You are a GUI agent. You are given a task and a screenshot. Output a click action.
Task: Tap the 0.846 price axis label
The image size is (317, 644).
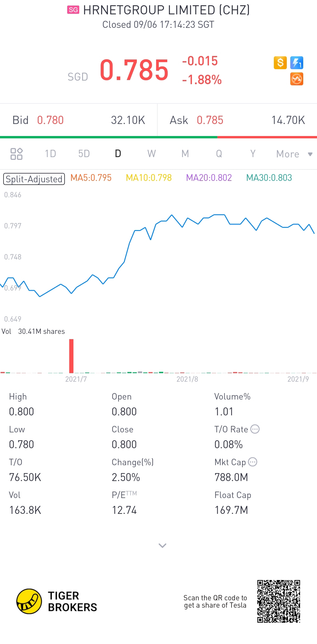tap(13, 195)
